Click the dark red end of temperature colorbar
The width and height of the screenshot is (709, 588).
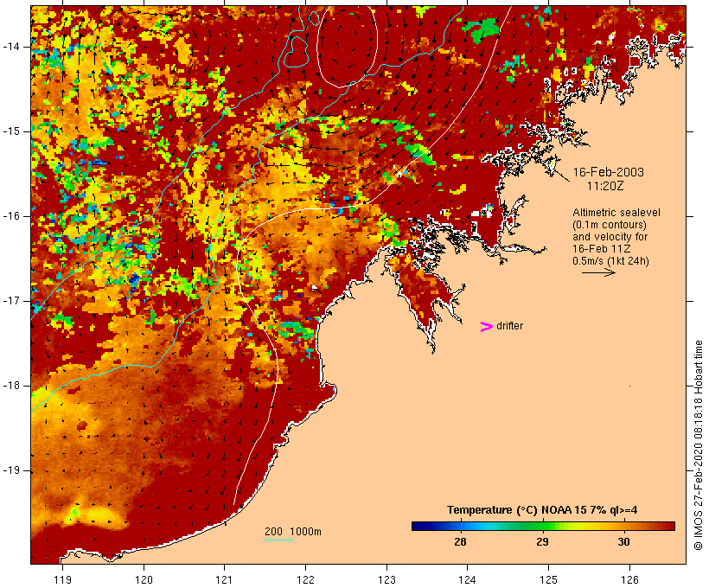coord(668,525)
